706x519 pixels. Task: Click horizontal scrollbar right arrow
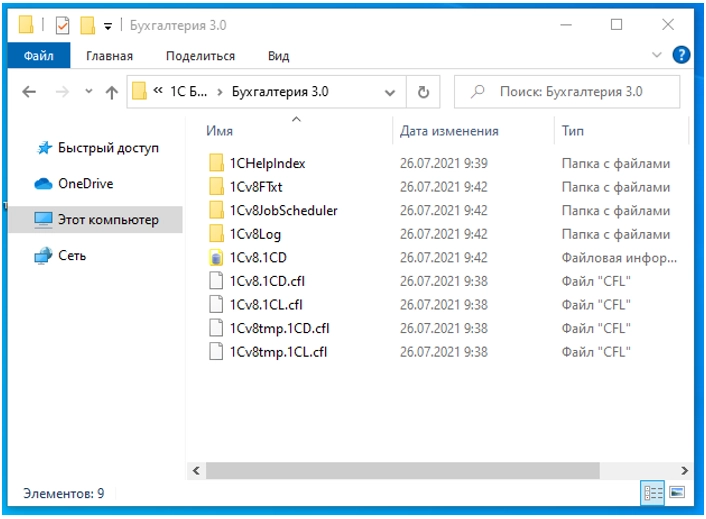[684, 471]
